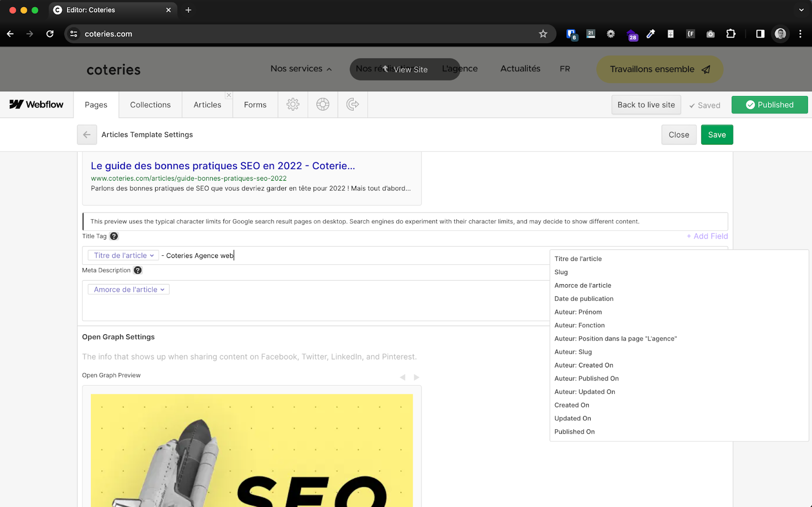Expand the Amorce de l'article field chip
This screenshot has height=507, width=812.
[x=129, y=289]
